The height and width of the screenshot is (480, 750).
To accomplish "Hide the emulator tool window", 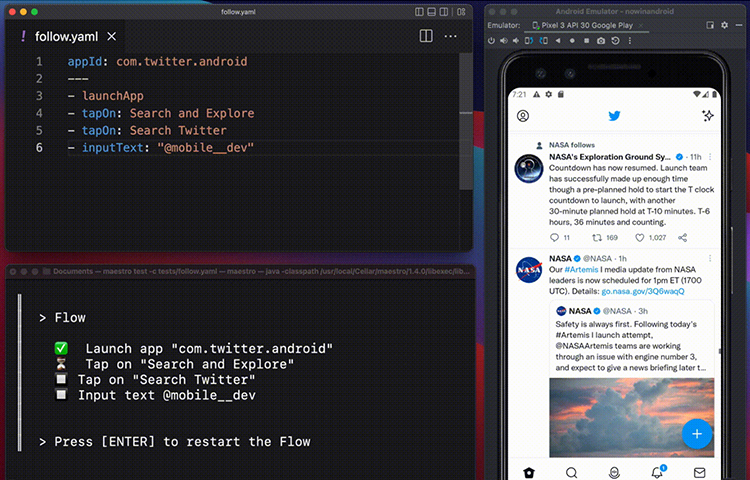I will click(x=739, y=25).
